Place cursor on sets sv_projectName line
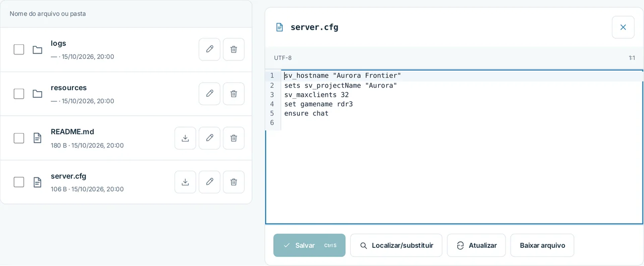Image resolution: width=644 pixels, height=266 pixels. coord(341,85)
